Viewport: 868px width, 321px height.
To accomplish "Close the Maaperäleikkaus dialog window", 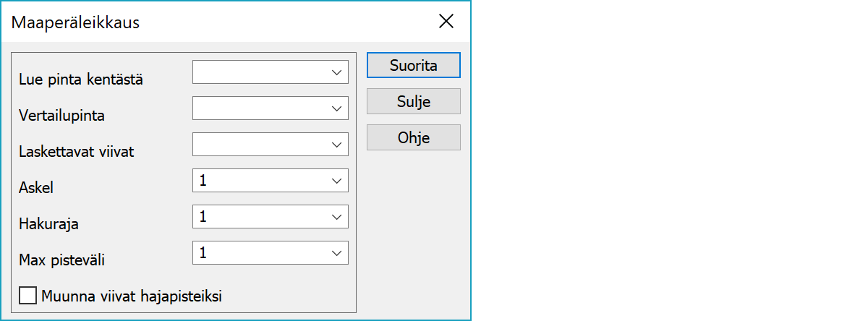I will [446, 22].
